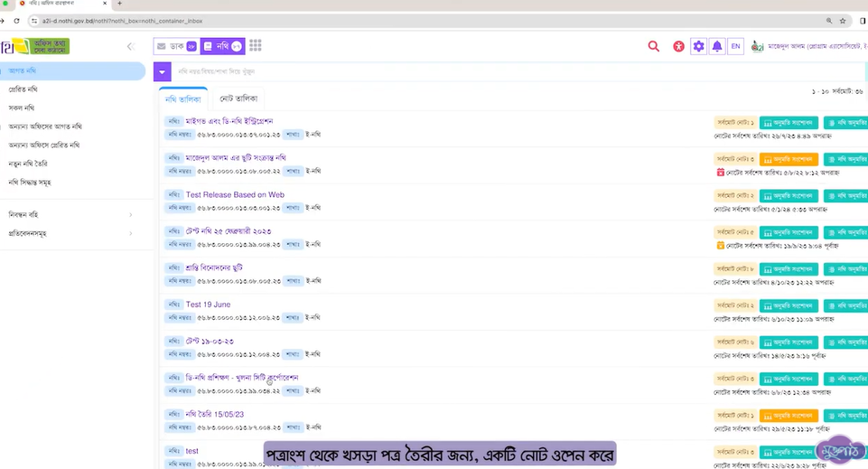Collapse the sidebar with double-chevron icon
Screen dimensions: 868x469
[130, 46]
